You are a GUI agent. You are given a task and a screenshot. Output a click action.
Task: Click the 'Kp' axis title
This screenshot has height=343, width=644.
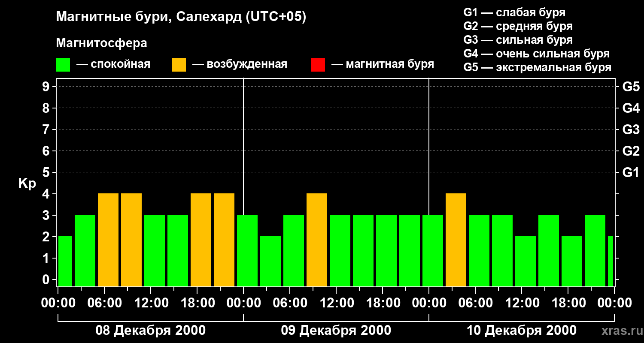coord(27,184)
